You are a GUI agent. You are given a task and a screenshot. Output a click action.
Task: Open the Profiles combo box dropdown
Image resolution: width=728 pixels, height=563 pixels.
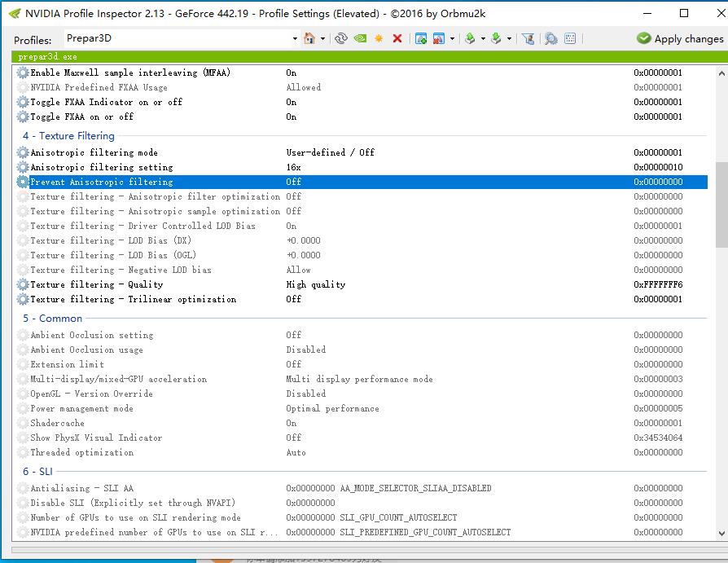(x=295, y=38)
